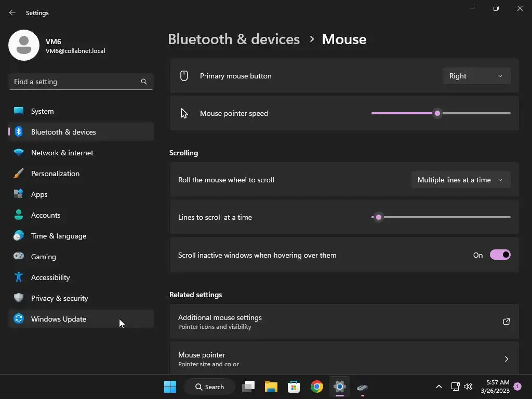Go to Gaming settings
This screenshot has width=532, height=399.
click(81, 256)
